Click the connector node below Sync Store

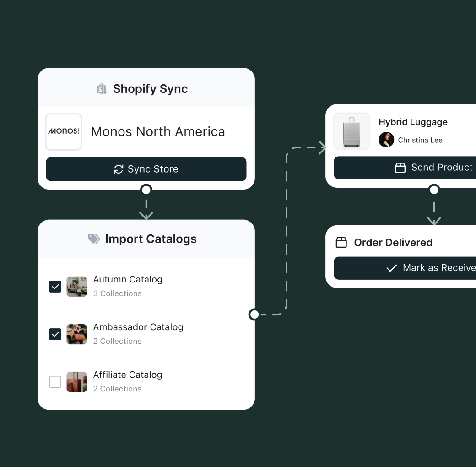[146, 190]
